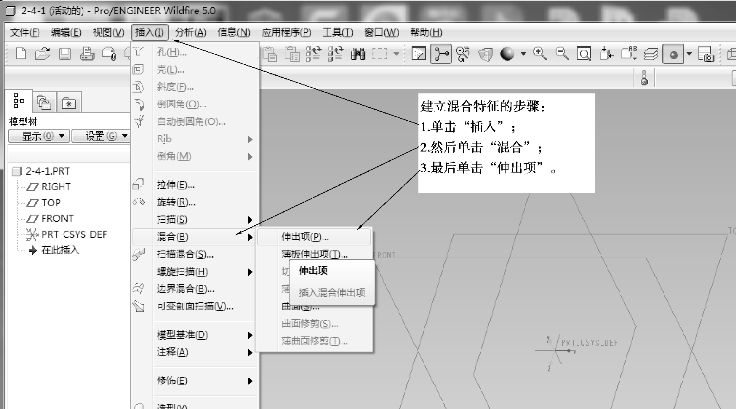Choose 拉伸(E)... extrude from Insert menu
736x409 pixels.
pyautogui.click(x=195, y=185)
